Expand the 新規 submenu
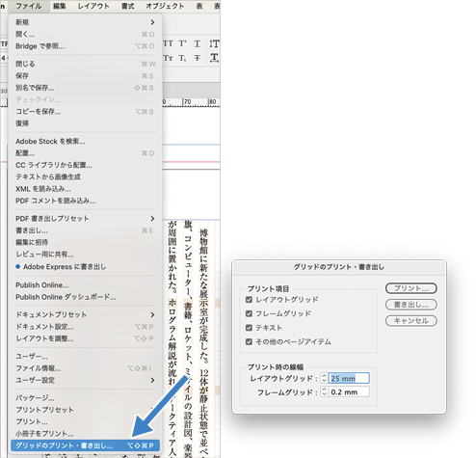Image resolution: width=476 pixels, height=458 pixels. click(x=85, y=22)
